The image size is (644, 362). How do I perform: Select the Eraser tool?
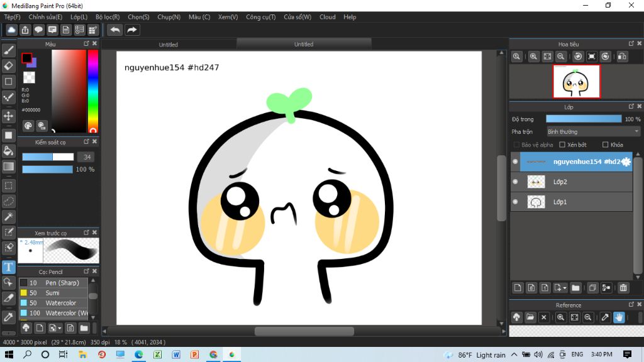tap(9, 66)
